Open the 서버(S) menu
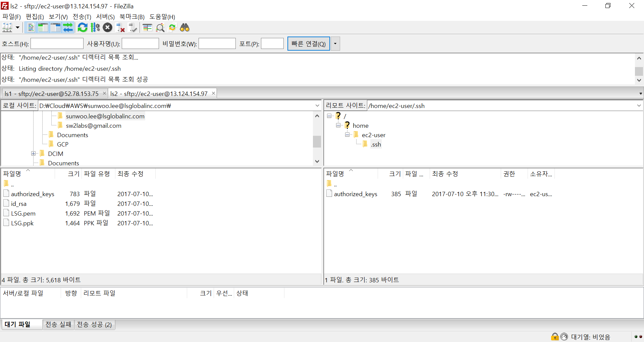 coord(105,17)
